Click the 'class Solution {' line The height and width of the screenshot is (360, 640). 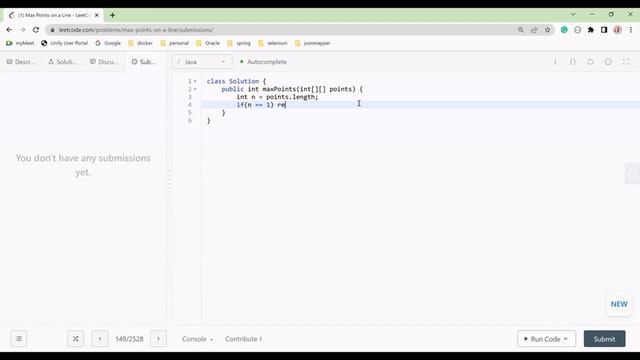[x=236, y=81]
